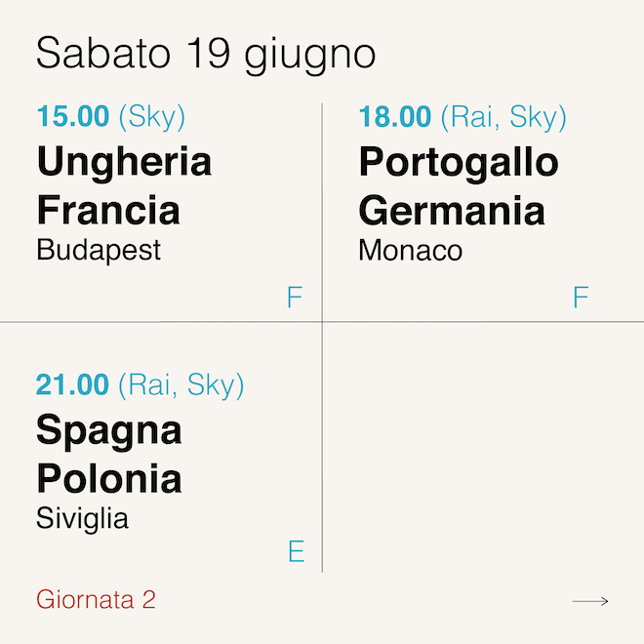
Task: Click the Francia team name
Action: 108,210
